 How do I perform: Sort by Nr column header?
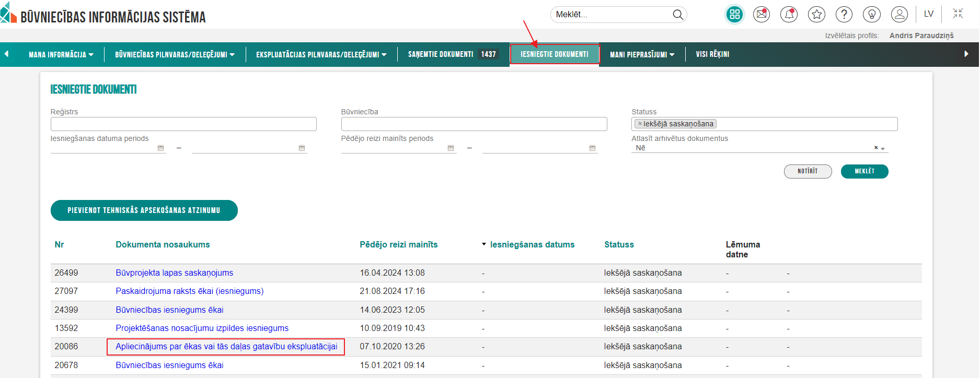click(60, 244)
